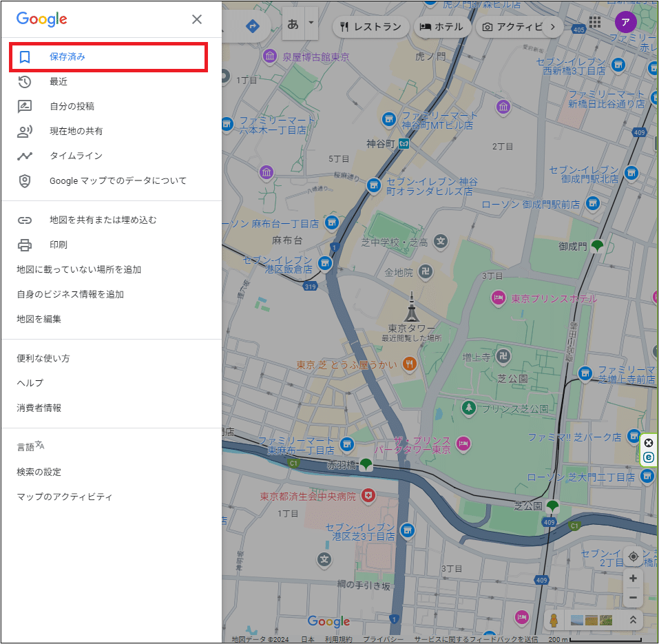Open the ヘルプ help link
Screen dimensions: 659x644
[30, 383]
